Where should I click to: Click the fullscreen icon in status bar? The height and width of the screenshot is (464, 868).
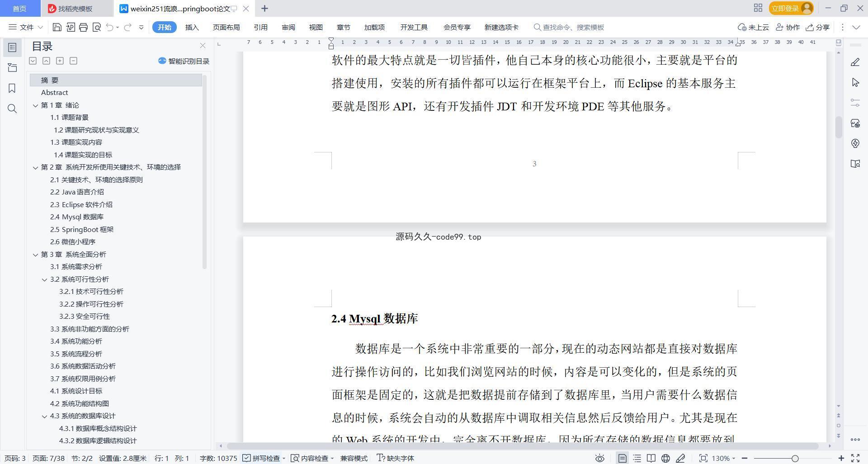pos(855,458)
